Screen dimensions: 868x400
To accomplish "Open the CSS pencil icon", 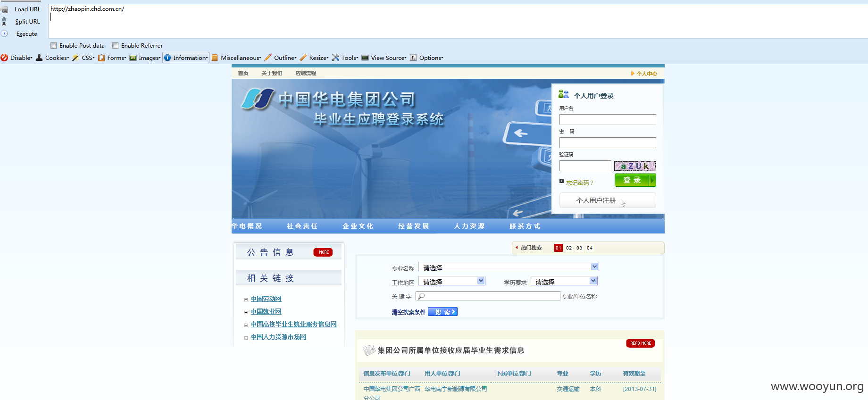I will [75, 58].
